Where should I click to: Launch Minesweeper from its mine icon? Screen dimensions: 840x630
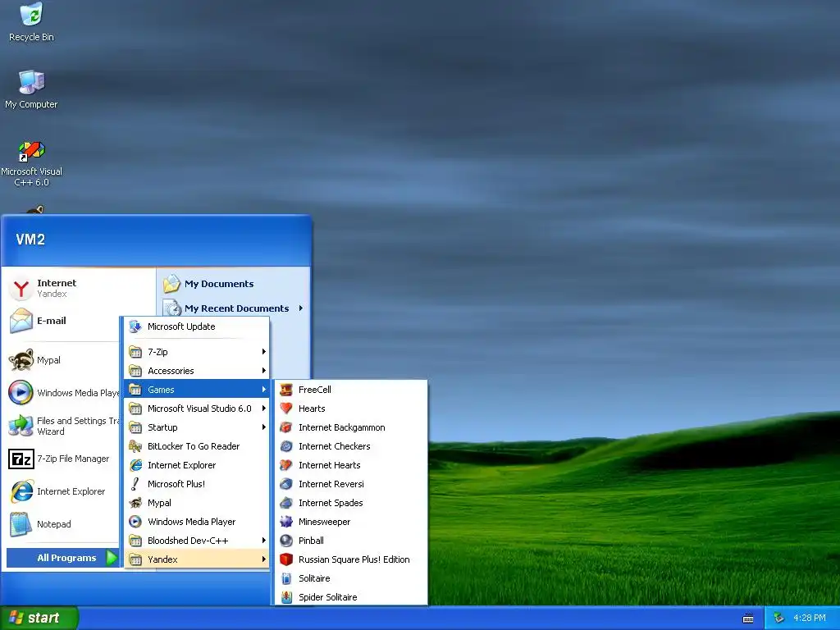pyautogui.click(x=286, y=521)
